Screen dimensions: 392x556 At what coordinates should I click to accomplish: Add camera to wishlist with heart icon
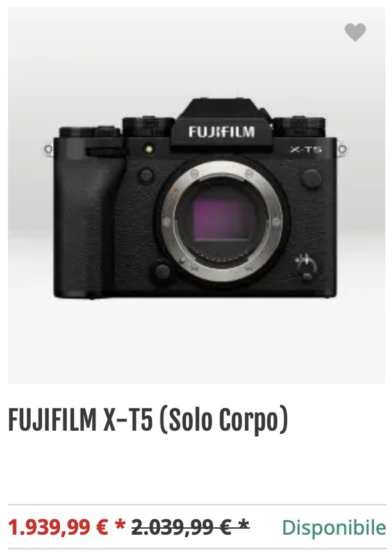355,32
